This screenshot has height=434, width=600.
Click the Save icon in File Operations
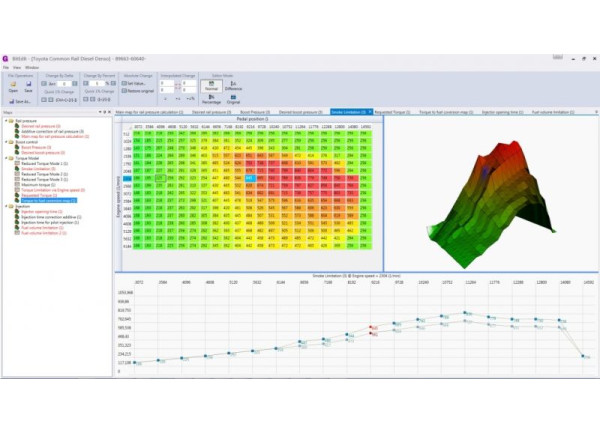[28, 86]
